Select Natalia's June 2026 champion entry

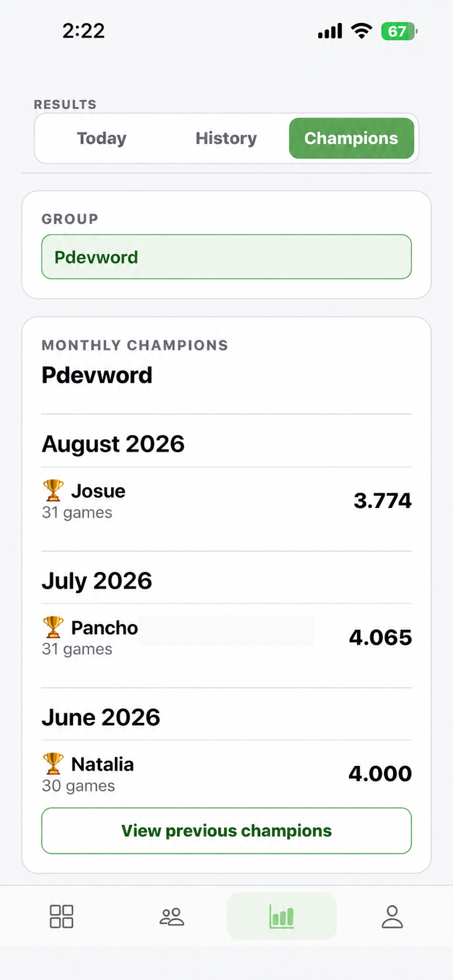[x=226, y=773]
